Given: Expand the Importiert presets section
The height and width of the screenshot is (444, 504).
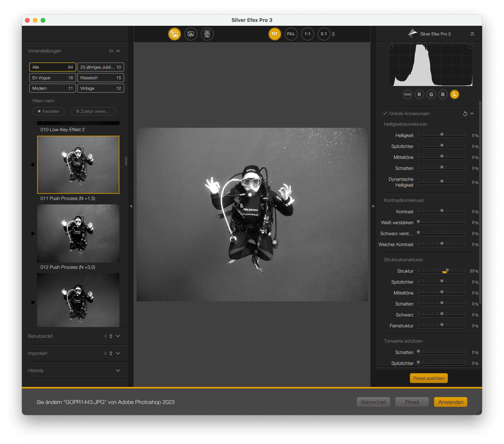Looking at the screenshot, I should 118,354.
